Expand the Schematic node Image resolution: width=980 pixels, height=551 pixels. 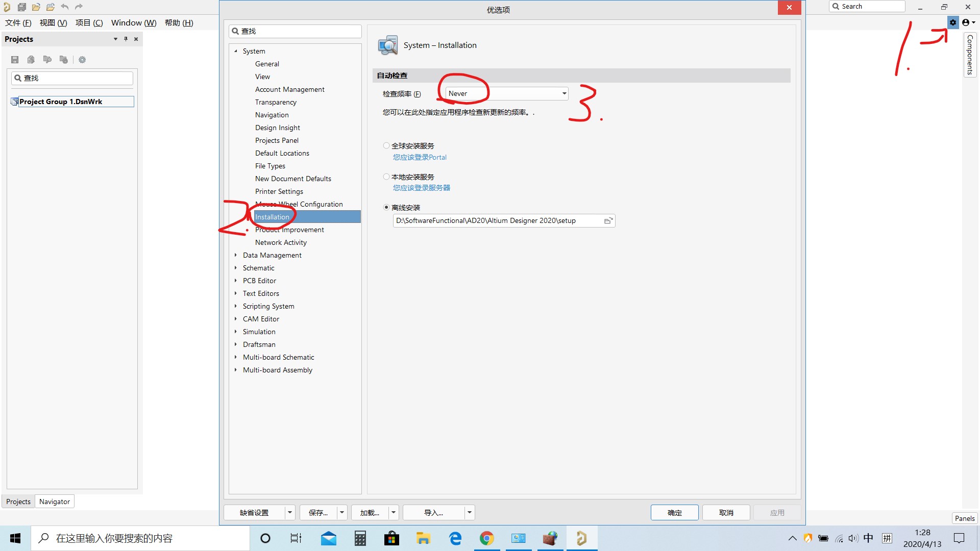point(236,268)
